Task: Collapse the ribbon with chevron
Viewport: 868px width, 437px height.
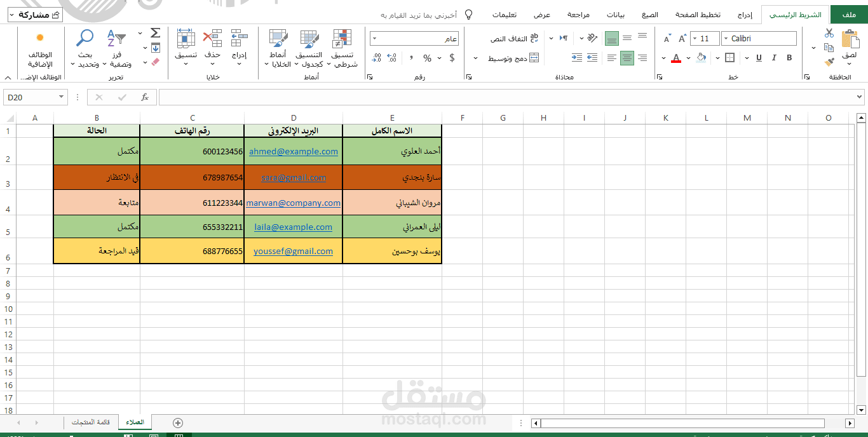Action: [x=8, y=77]
